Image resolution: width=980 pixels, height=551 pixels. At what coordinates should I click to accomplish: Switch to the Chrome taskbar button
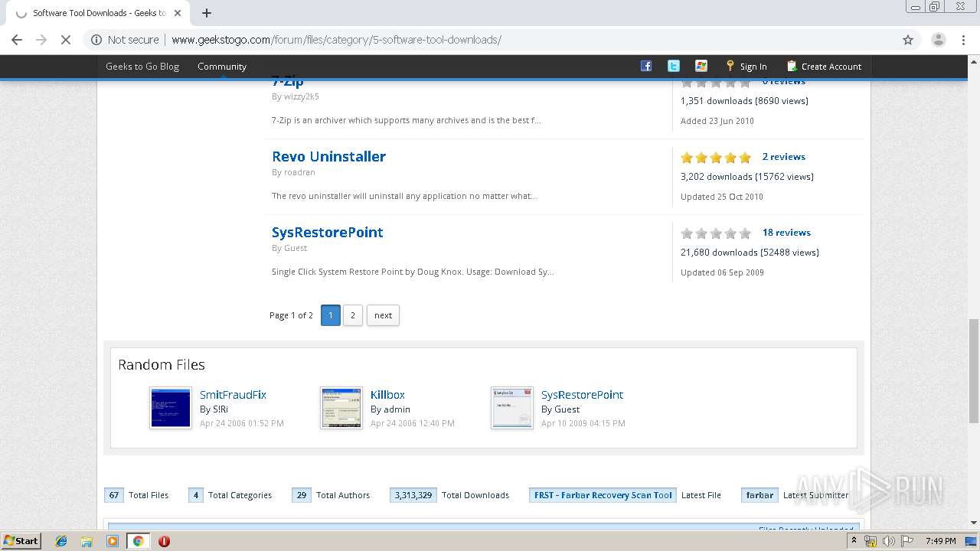(138, 541)
